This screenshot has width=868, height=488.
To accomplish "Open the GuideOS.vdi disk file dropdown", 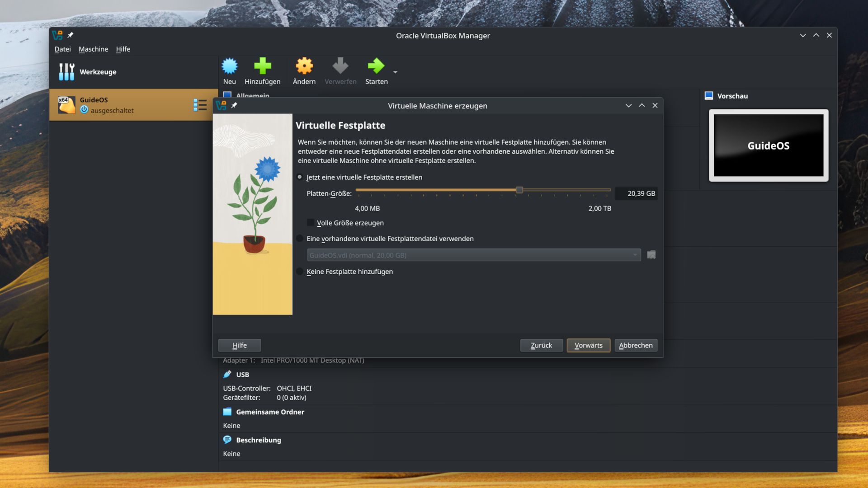I will [x=474, y=255].
